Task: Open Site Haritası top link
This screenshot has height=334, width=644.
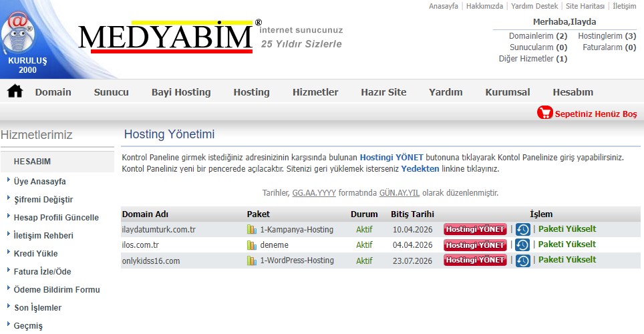Action: click(585, 6)
